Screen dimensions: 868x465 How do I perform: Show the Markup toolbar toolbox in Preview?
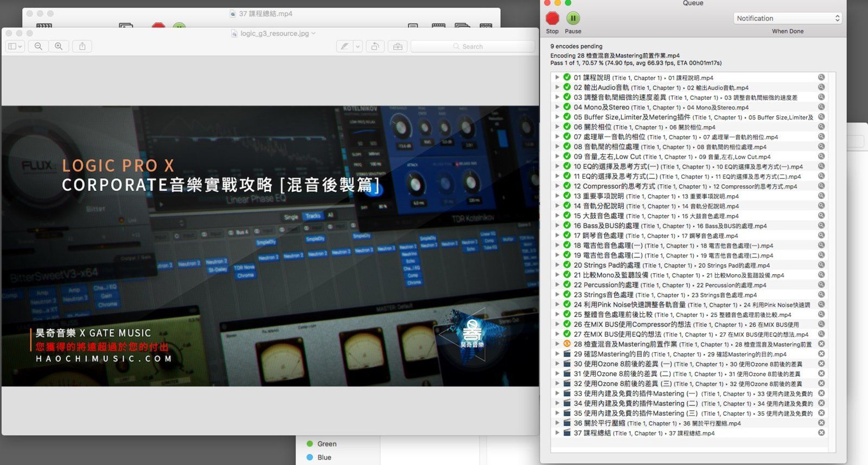click(398, 47)
